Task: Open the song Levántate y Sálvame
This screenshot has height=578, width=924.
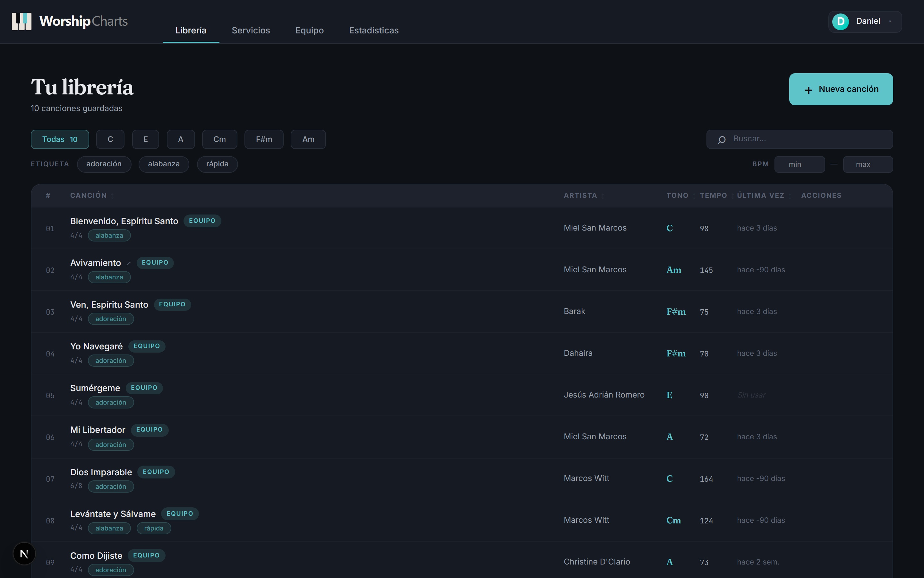Action: pyautogui.click(x=113, y=514)
